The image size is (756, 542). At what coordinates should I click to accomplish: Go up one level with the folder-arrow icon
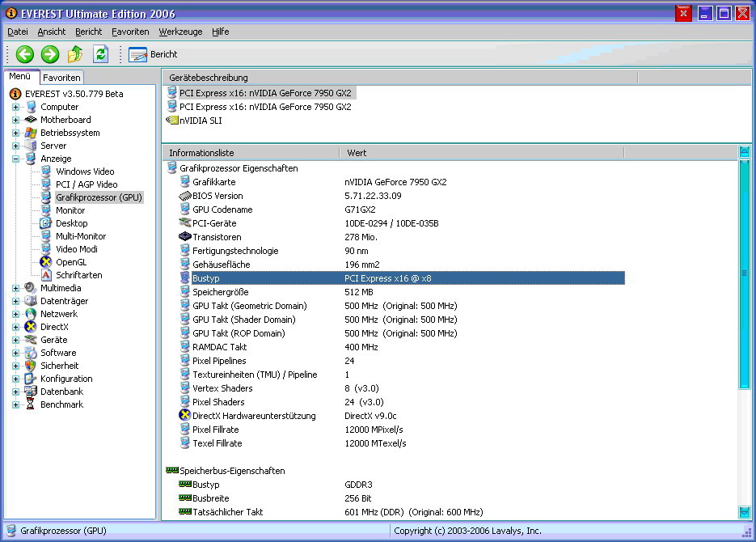pos(75,54)
